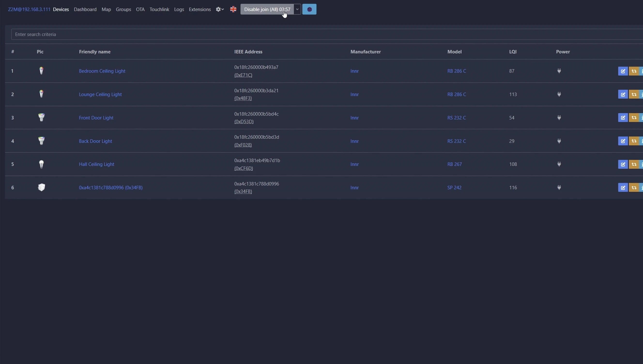Image resolution: width=643 pixels, height=364 pixels.
Task: Reconfigure the Front Door Light device
Action: click(x=634, y=118)
